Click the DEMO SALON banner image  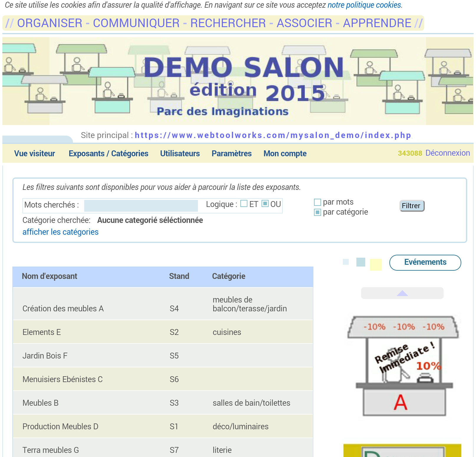(x=238, y=81)
